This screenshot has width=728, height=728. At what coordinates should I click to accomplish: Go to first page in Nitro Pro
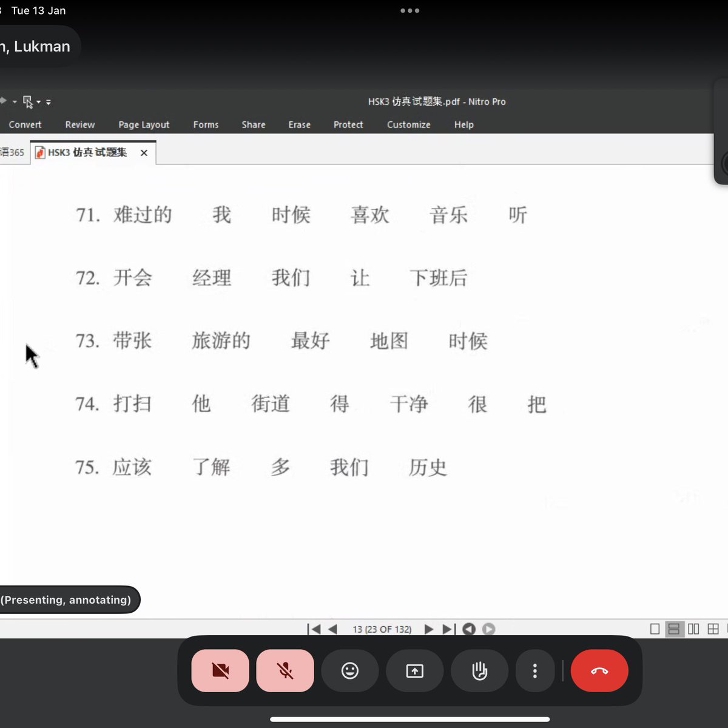coord(314,629)
